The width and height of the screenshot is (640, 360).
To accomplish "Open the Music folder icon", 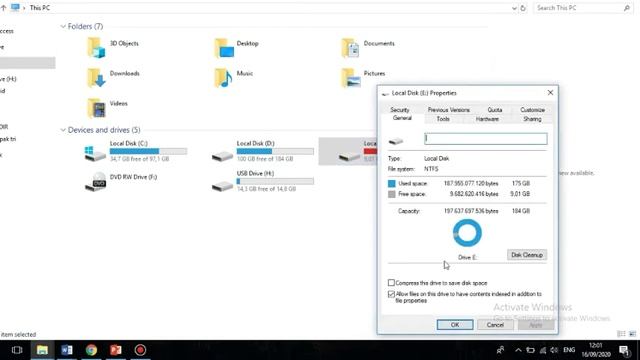I will (224, 78).
